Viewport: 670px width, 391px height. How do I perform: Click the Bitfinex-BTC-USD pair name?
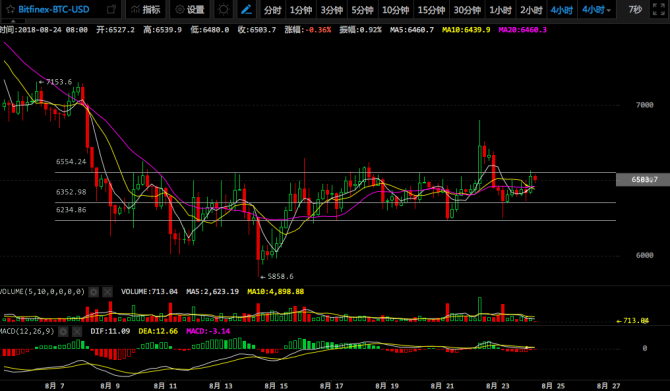point(54,9)
